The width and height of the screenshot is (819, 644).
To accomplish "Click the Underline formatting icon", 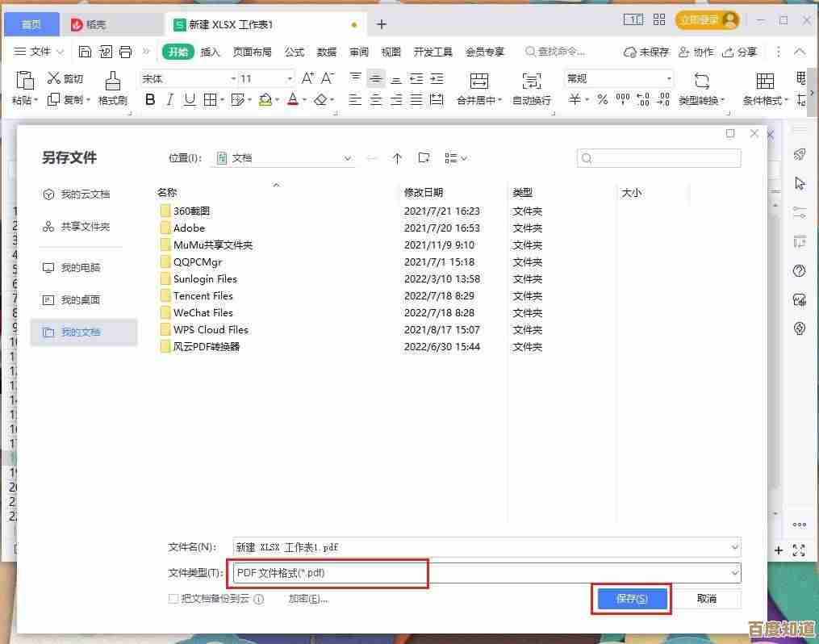I will pyautogui.click(x=190, y=100).
